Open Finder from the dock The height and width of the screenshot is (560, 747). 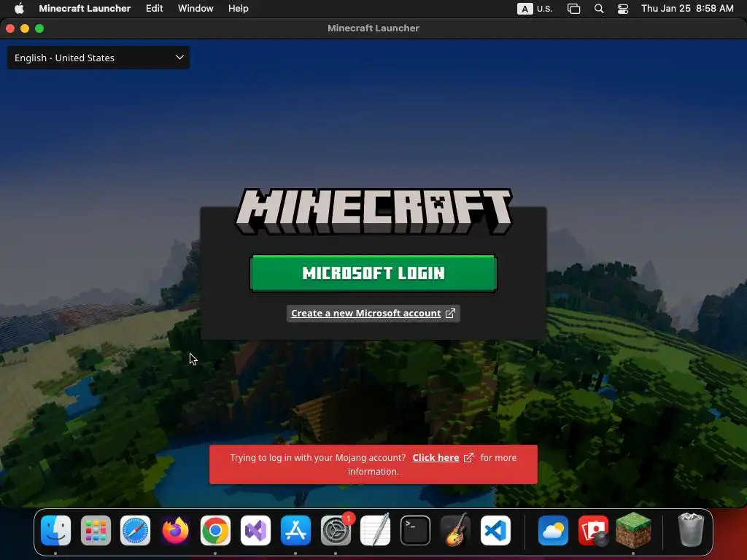[55, 530]
